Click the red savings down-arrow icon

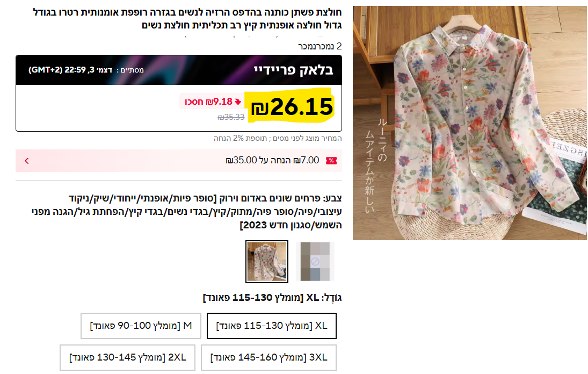(x=238, y=102)
